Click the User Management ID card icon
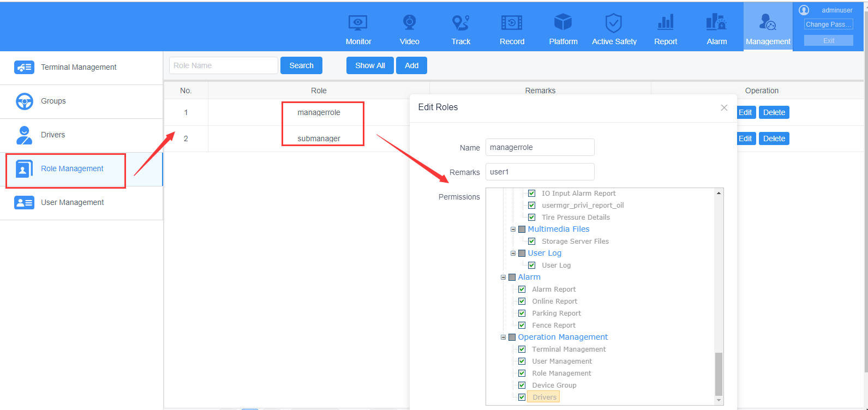This screenshot has height=410, width=868. coord(24,202)
